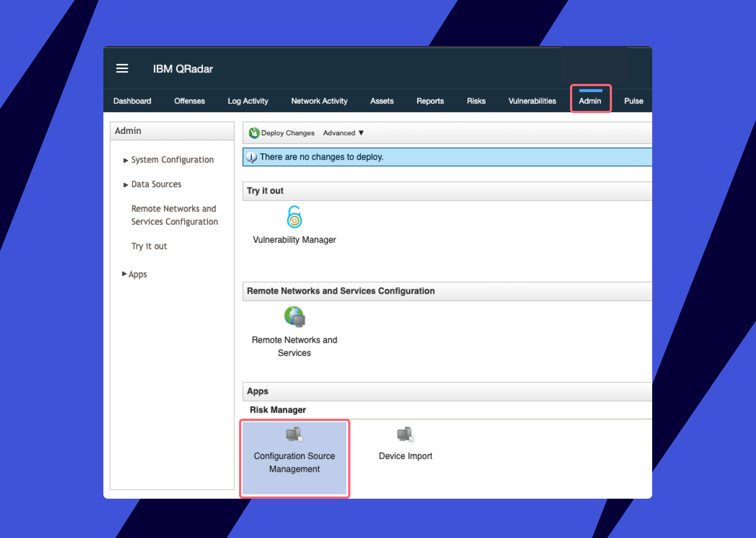Image resolution: width=756 pixels, height=538 pixels.
Task: Open Remote Networks and Services globe icon
Action: click(x=294, y=317)
